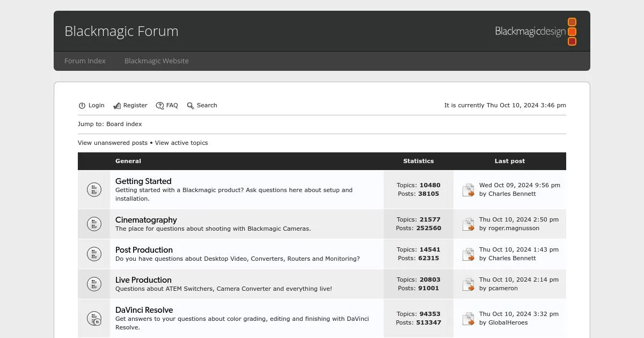644x338 pixels.
Task: Click the Login link
Action: [97, 105]
